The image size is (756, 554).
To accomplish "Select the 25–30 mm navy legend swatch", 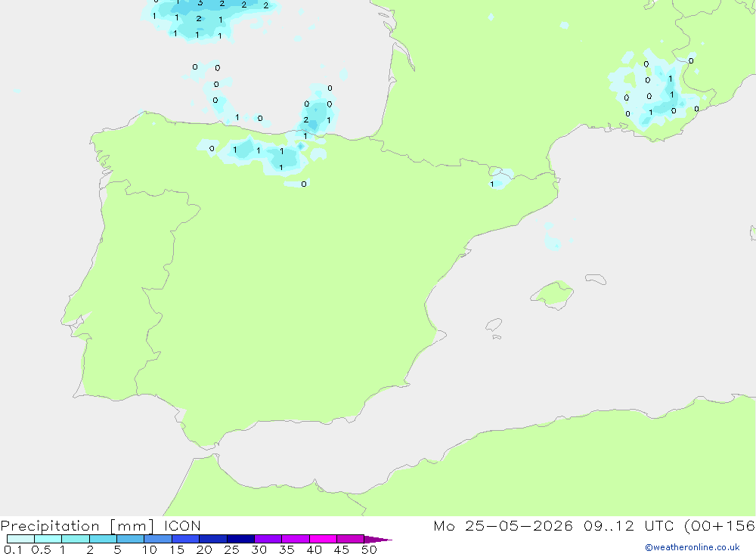I will click(240, 539).
